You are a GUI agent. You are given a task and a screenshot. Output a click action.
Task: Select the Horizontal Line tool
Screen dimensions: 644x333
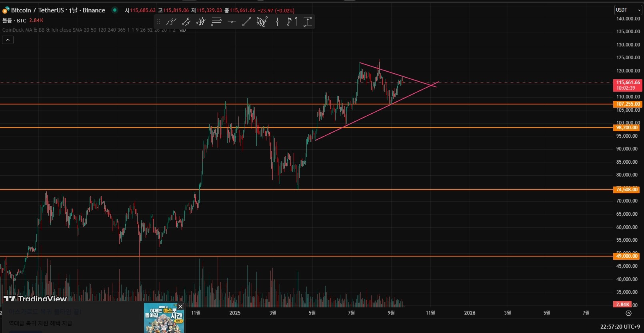[232, 22]
